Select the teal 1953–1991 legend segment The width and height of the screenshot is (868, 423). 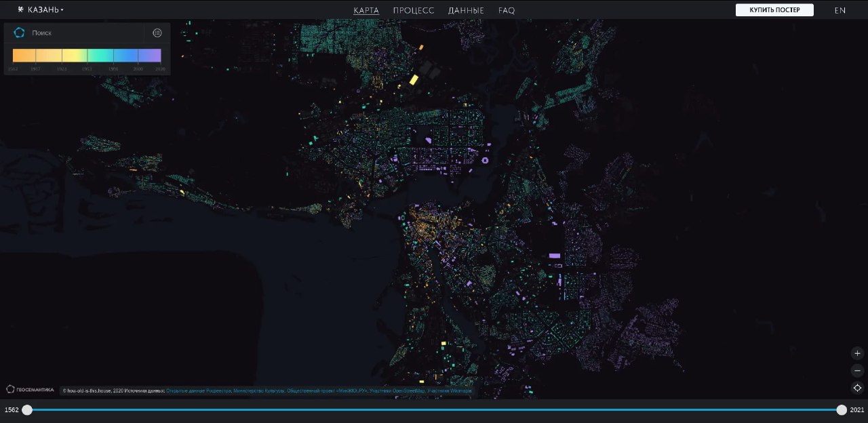click(x=100, y=56)
